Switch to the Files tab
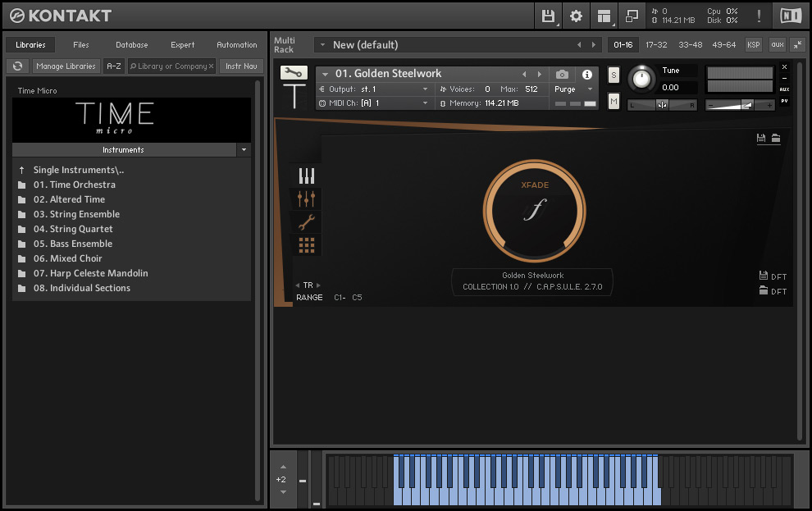The height and width of the screenshot is (511, 812). pyautogui.click(x=81, y=45)
